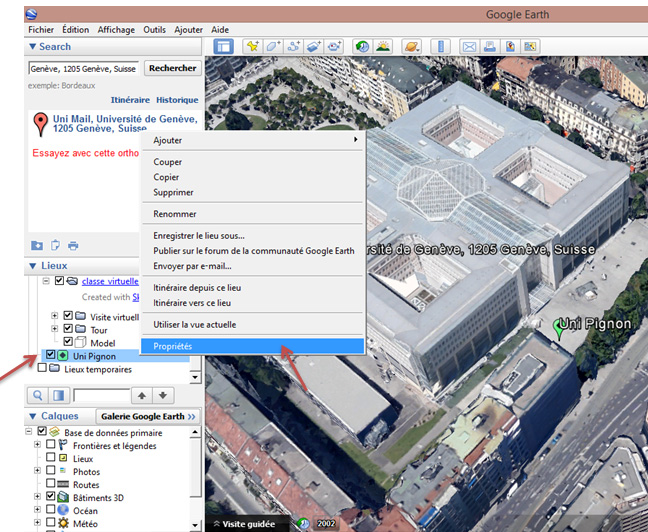
Task: Click the email envelope toolbar icon
Action: click(x=469, y=47)
